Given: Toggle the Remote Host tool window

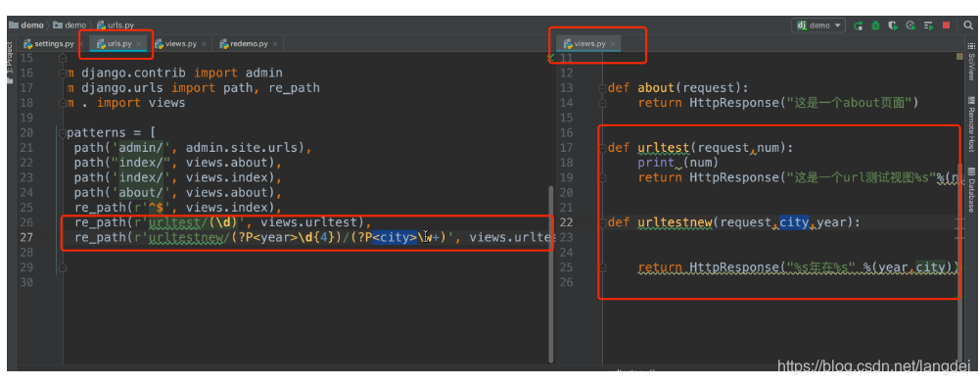Looking at the screenshot, I should [x=971, y=123].
